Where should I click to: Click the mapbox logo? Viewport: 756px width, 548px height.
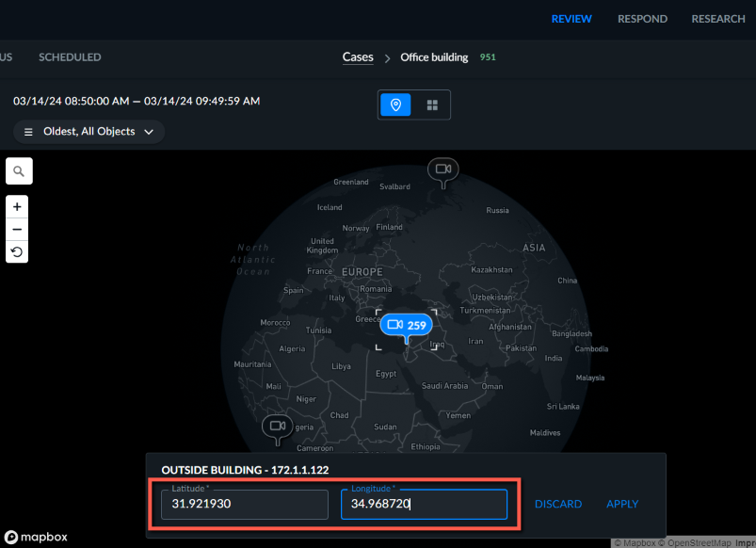36,537
